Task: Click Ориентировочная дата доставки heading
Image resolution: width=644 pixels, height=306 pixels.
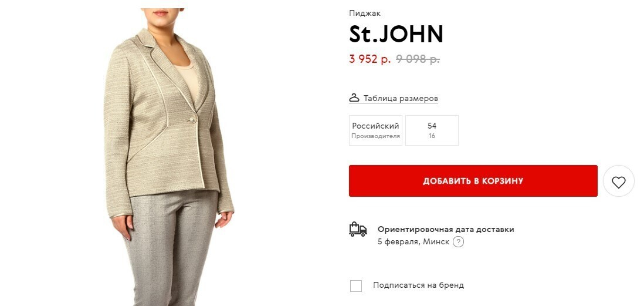Action: (x=446, y=230)
